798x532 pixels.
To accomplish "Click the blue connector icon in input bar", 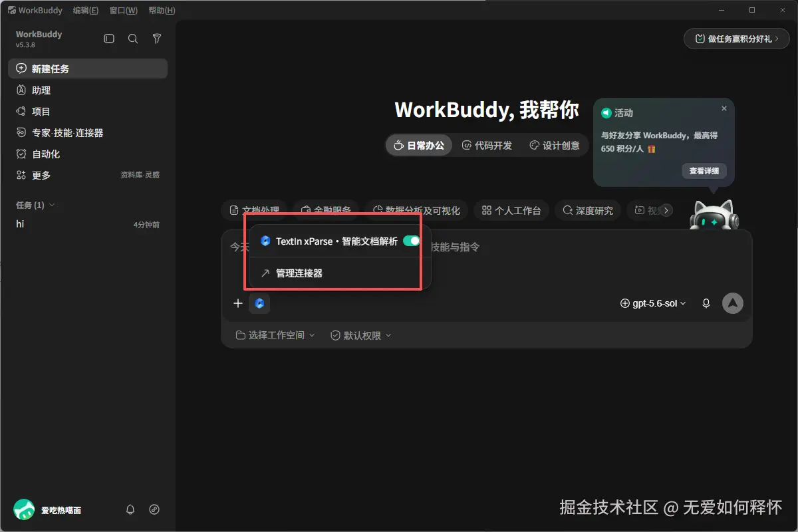I will [x=259, y=303].
